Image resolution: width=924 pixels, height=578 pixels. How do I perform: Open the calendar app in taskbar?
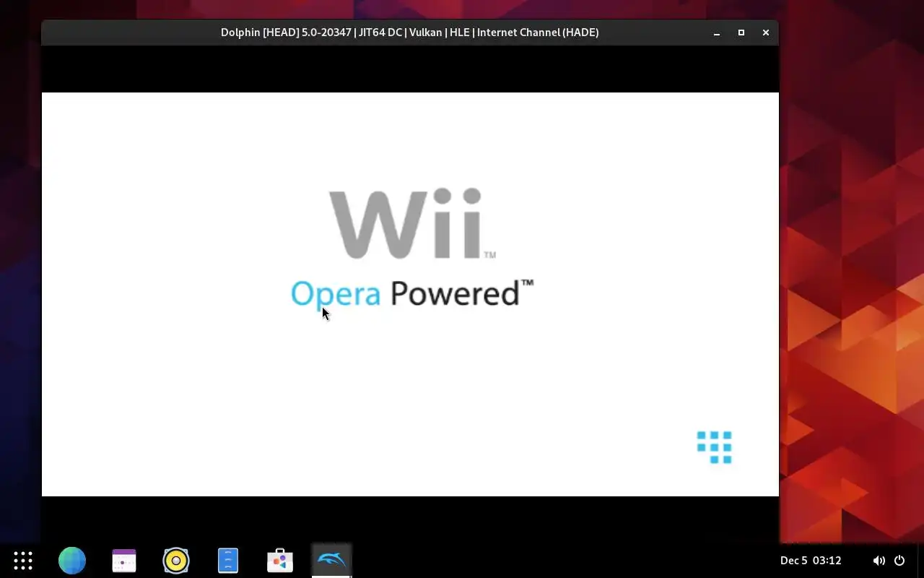pyautogui.click(x=124, y=560)
